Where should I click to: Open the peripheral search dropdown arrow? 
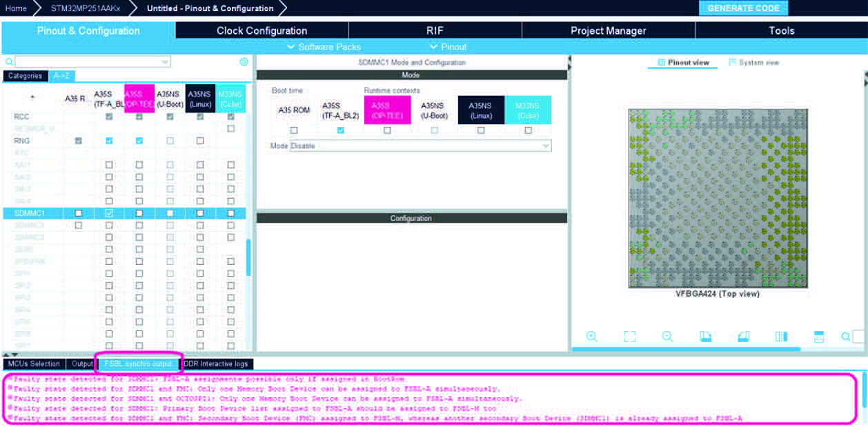165,62
